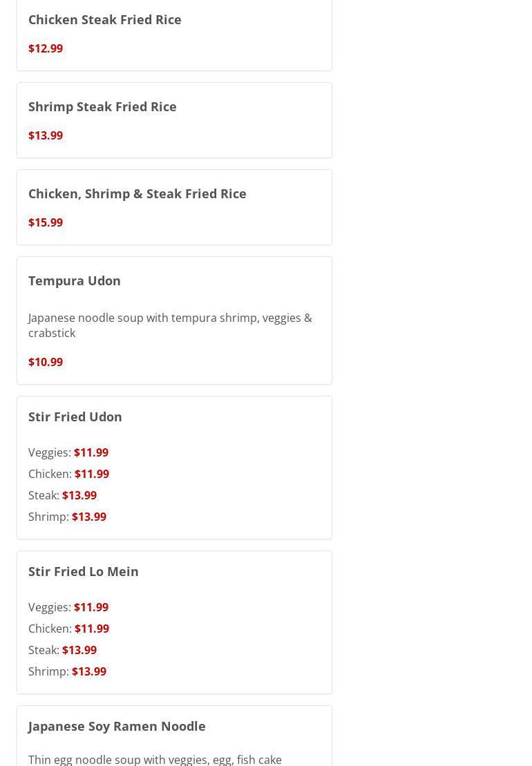Choose Veggies option under Stir Fried Udon
Viewport: 532px width, 766px height.
(68, 452)
